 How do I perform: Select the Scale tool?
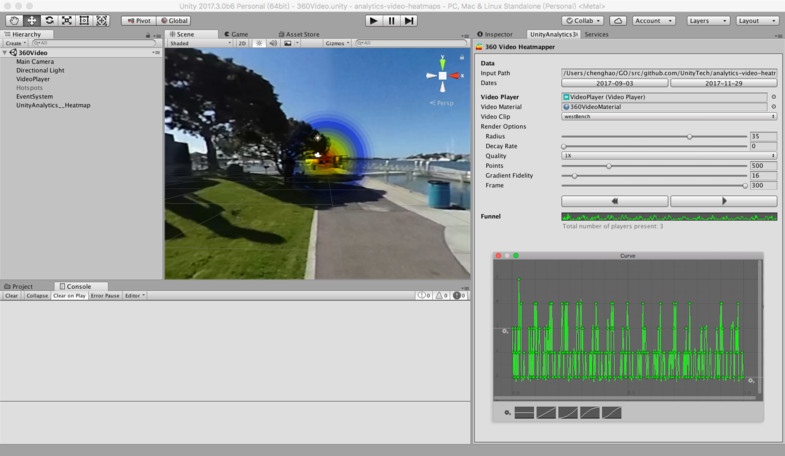coord(67,21)
